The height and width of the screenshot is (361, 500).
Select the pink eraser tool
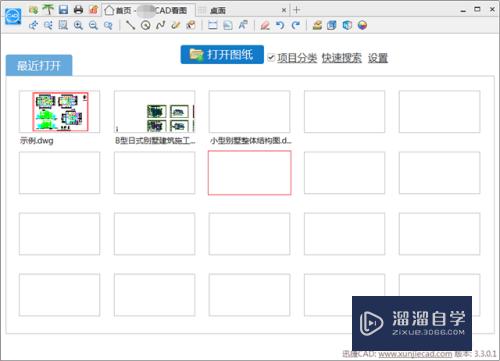(x=265, y=25)
